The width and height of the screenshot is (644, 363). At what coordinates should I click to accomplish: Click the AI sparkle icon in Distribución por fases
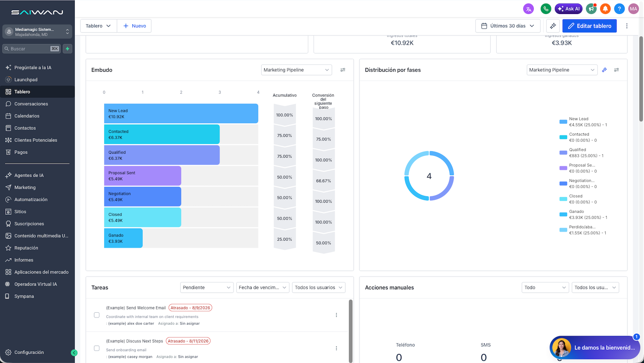point(604,70)
